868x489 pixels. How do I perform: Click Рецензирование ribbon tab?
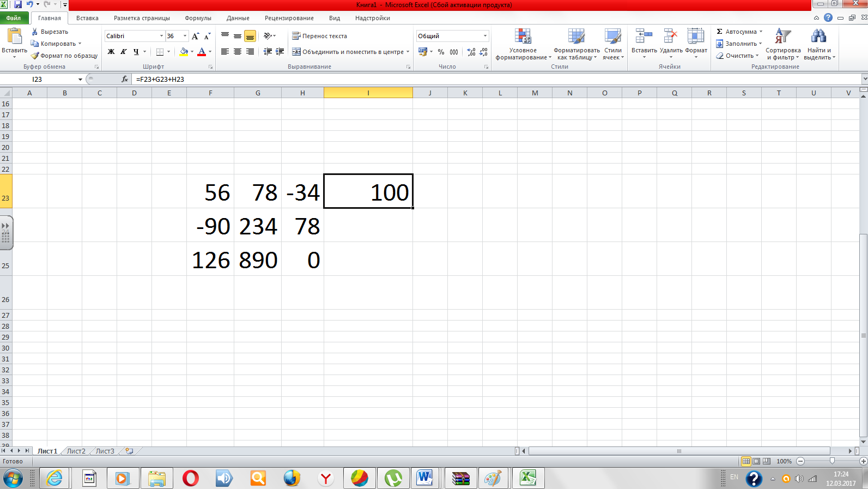[x=289, y=18]
